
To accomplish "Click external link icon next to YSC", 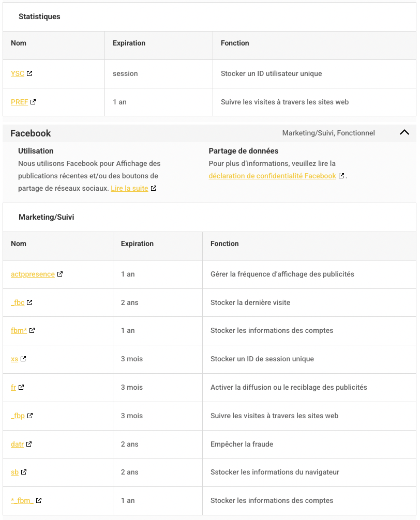I will [x=29, y=74].
